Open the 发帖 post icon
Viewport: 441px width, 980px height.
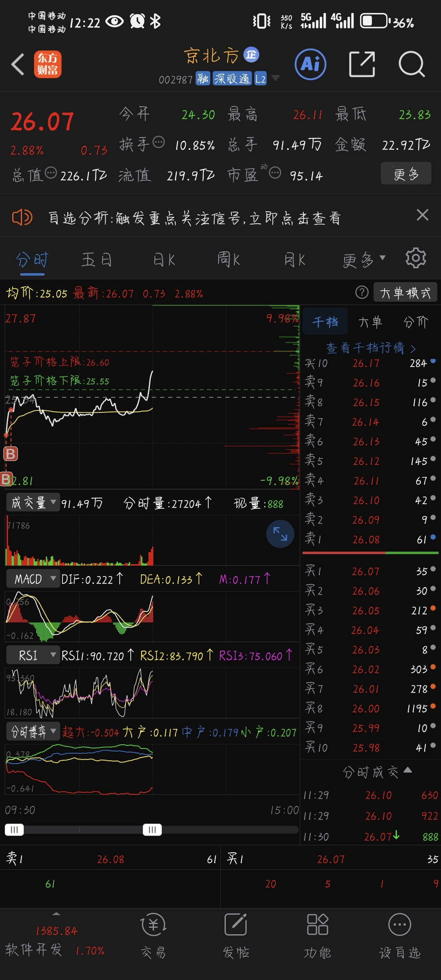click(236, 936)
